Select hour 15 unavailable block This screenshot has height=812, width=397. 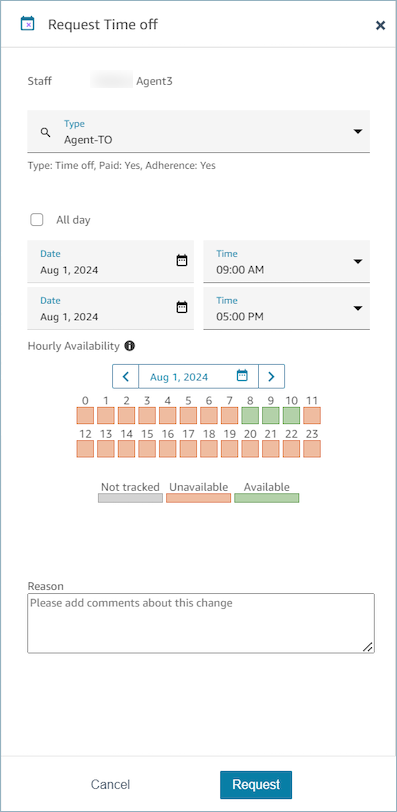pos(147,448)
